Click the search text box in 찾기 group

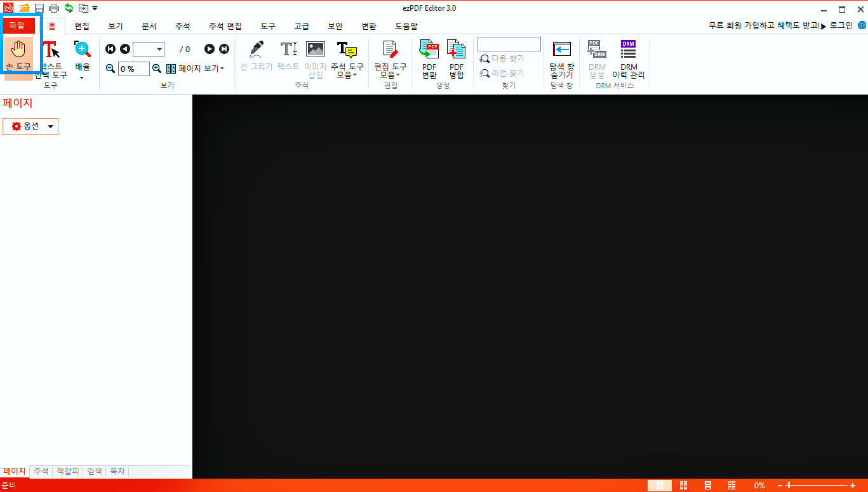pos(509,44)
